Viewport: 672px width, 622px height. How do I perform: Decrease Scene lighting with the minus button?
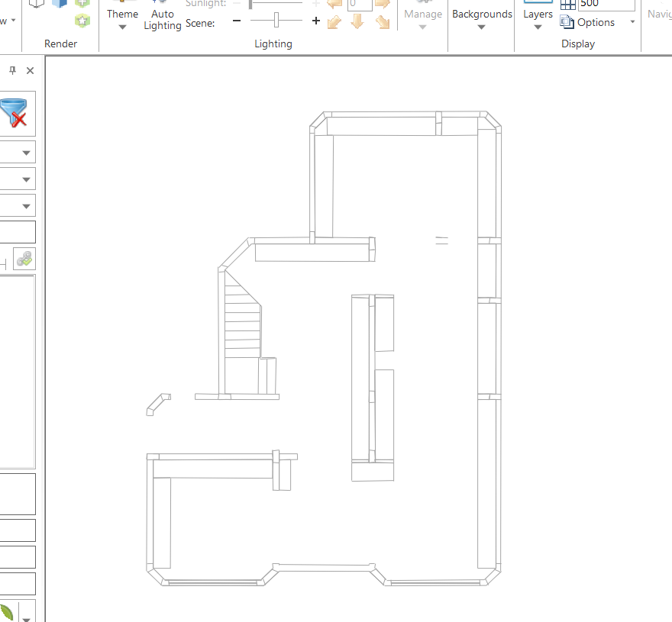pos(237,21)
